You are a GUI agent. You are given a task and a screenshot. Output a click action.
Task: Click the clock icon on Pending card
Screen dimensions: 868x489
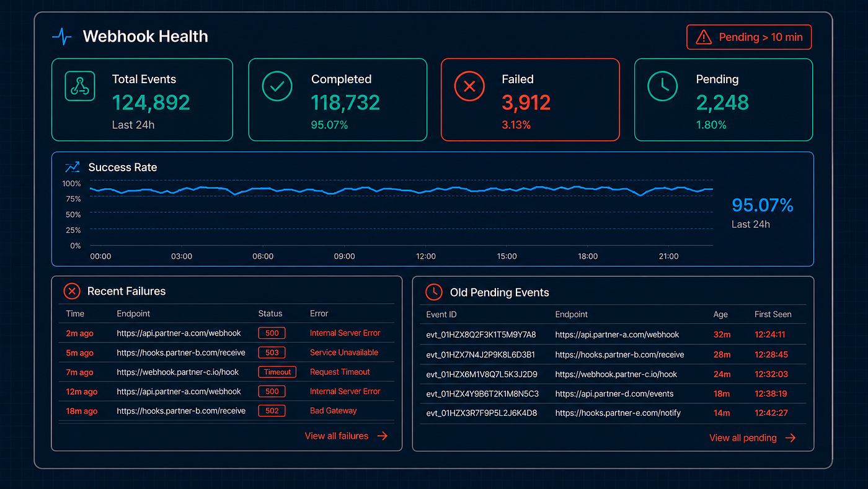point(663,86)
